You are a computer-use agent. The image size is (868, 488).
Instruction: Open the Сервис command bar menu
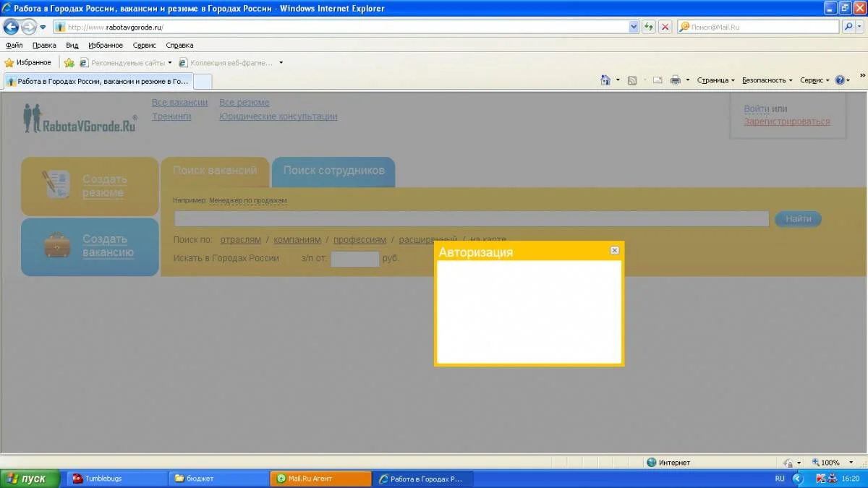coord(814,80)
